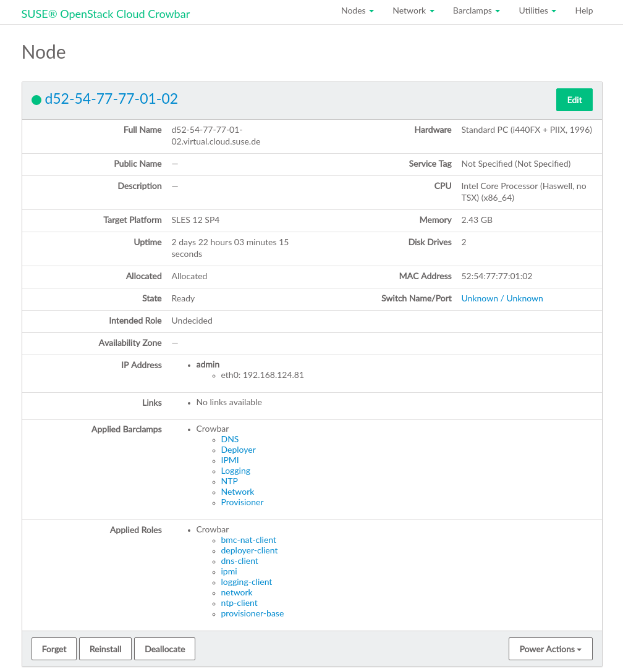Open the DNS barclamp link

[x=230, y=439]
